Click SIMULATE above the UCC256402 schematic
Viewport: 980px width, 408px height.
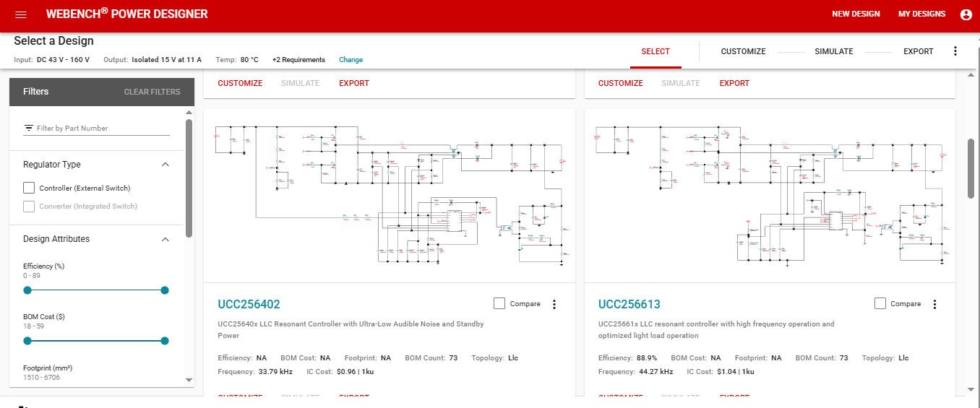pyautogui.click(x=301, y=83)
